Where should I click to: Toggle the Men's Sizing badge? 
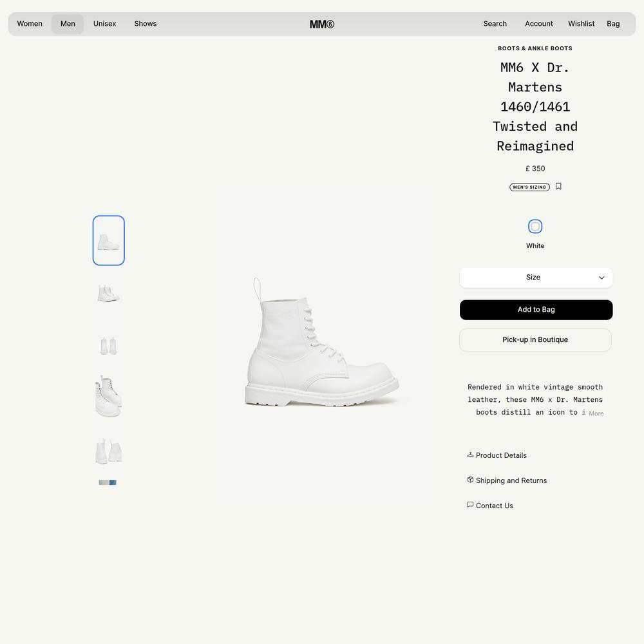[x=529, y=187]
